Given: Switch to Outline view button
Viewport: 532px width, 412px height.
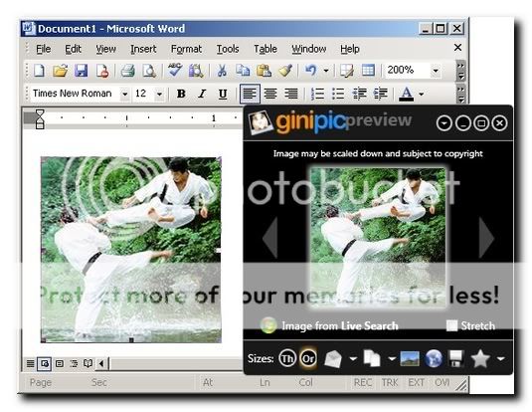Looking at the screenshot, I should click(x=74, y=364).
